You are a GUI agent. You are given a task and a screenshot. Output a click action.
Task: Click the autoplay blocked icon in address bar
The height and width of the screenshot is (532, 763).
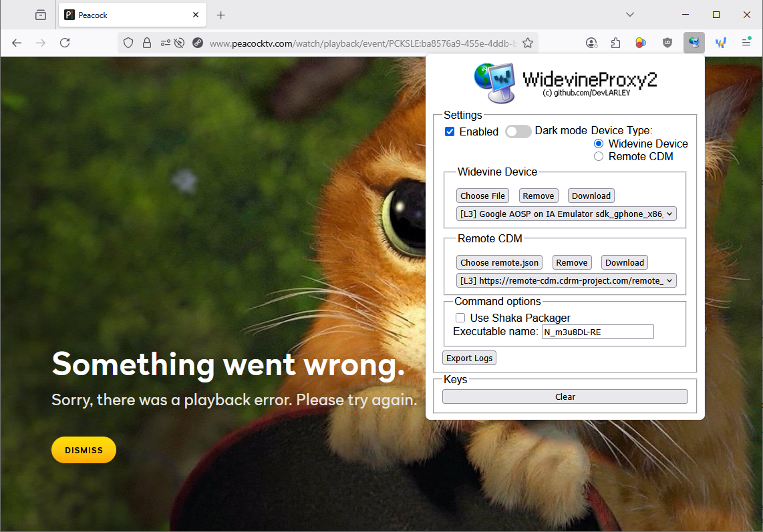179,43
